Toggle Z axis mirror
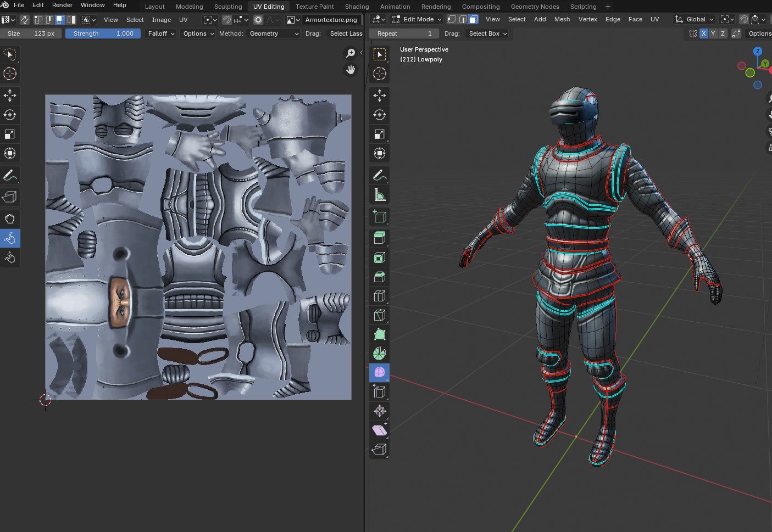 723,33
